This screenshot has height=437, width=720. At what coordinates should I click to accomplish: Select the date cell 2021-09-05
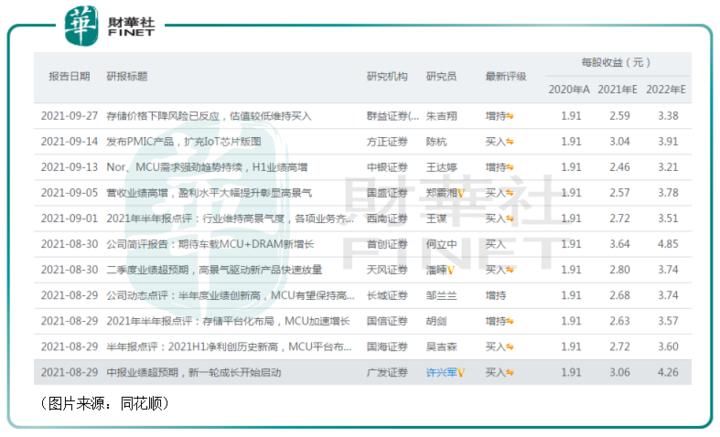[69, 193]
